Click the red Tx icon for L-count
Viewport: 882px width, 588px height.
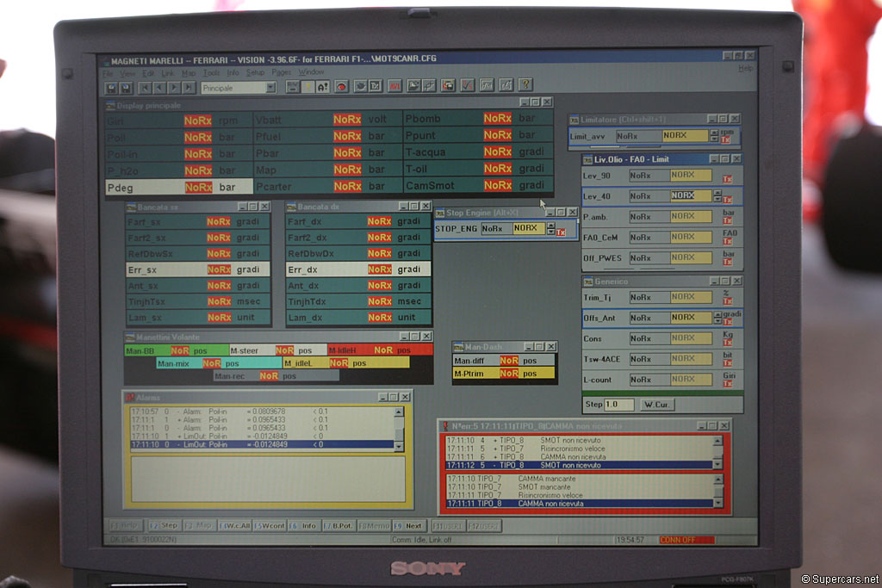728,383
